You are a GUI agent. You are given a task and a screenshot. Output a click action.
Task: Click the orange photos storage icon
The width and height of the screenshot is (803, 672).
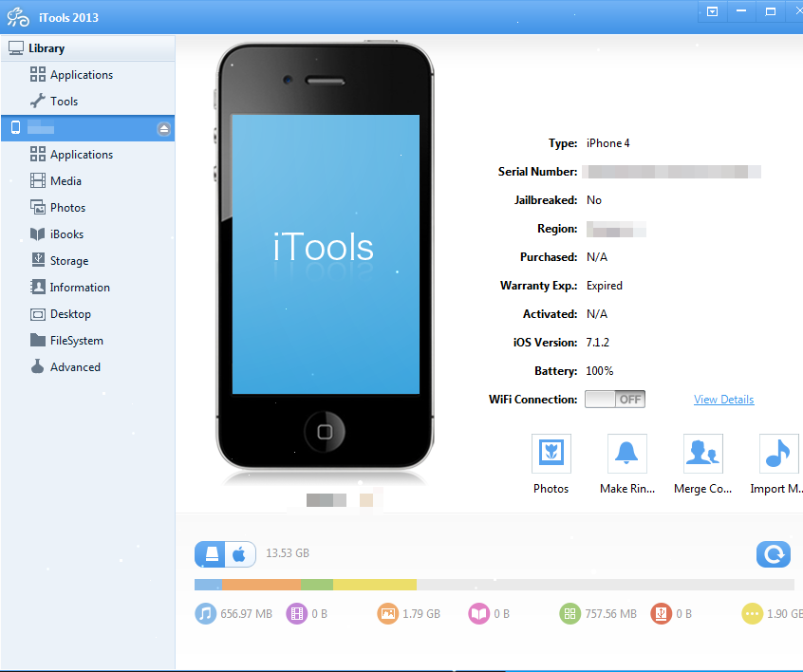(x=388, y=614)
